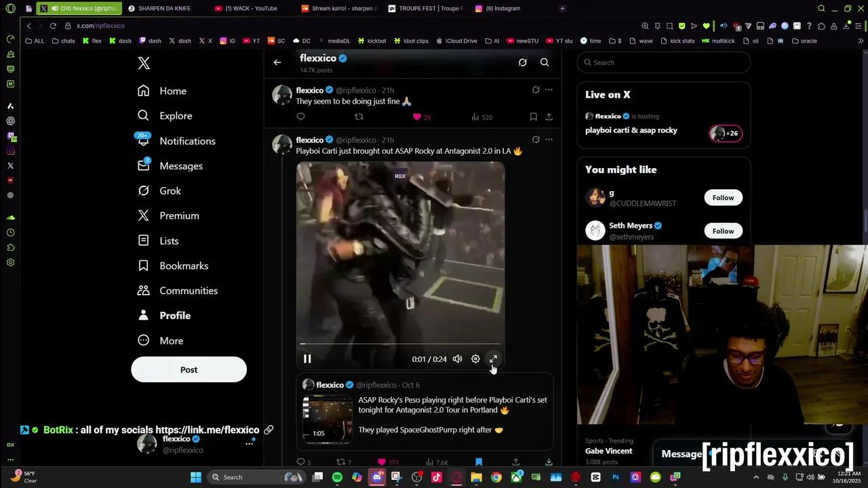Screen dimensions: 868x488
Task: Open Notifications with 20+ badge
Action: pyautogui.click(x=176, y=141)
